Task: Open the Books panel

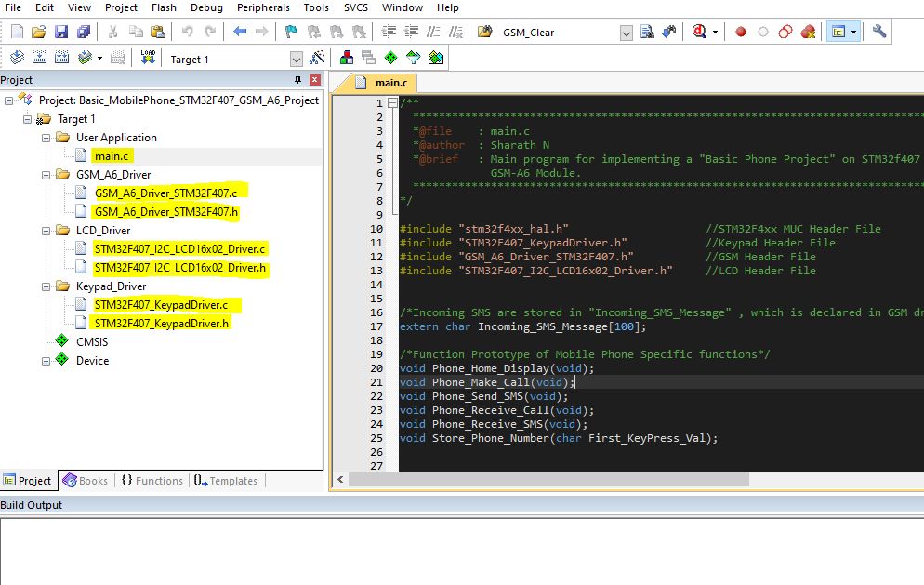Action: pyautogui.click(x=86, y=481)
